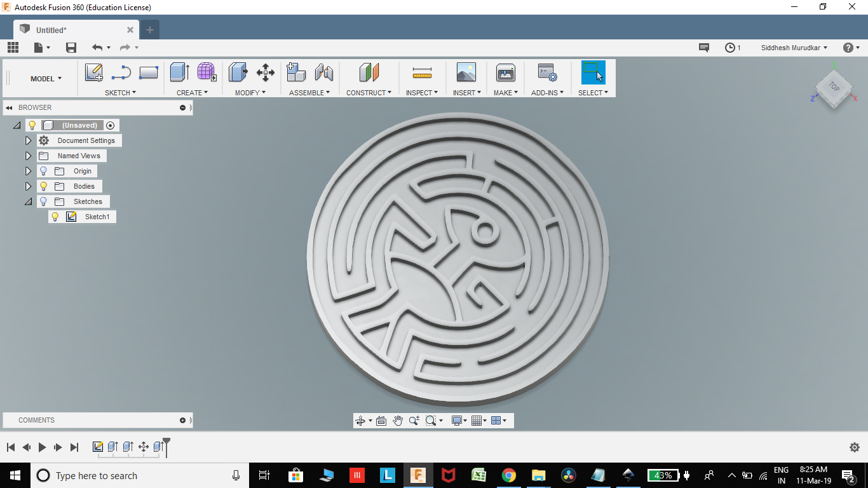Click the battery percentage in system tray
868x488 pixels.
[663, 475]
